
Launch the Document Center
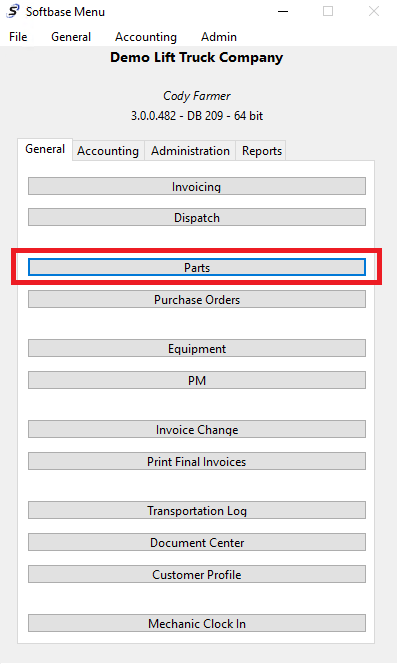coord(197,542)
